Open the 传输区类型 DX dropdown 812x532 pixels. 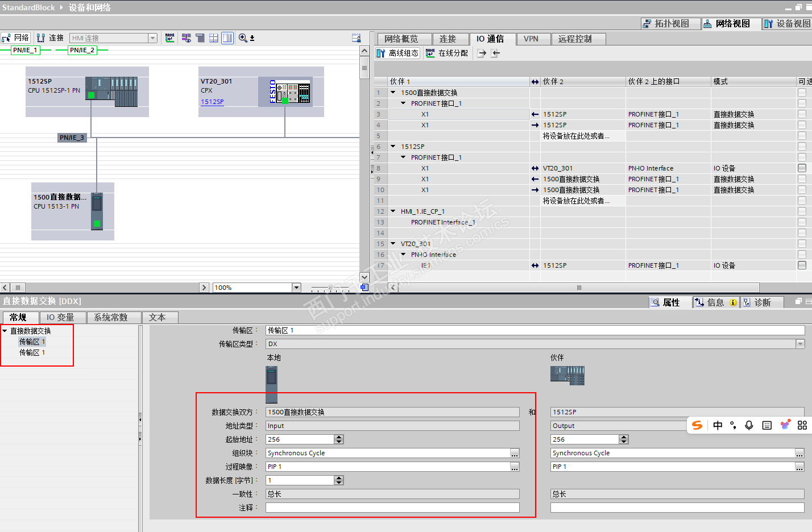tap(800, 344)
